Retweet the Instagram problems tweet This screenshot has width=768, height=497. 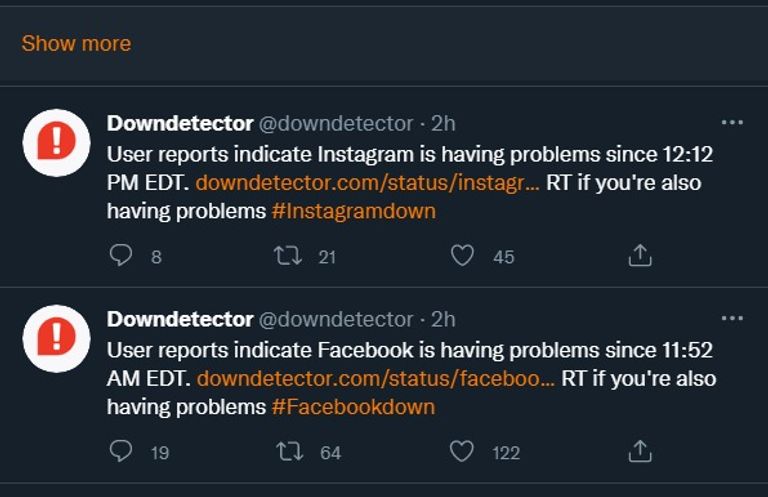[288, 256]
